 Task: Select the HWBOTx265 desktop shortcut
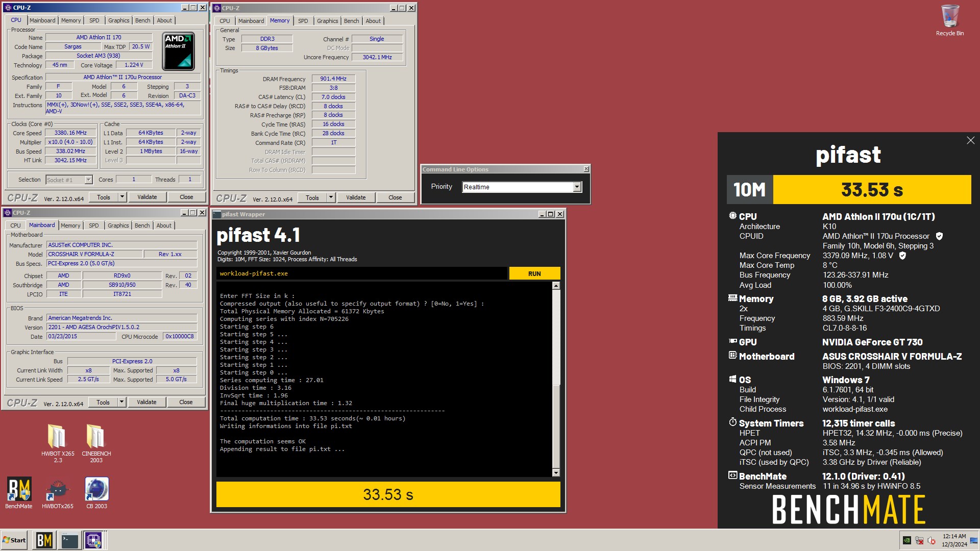click(x=58, y=493)
